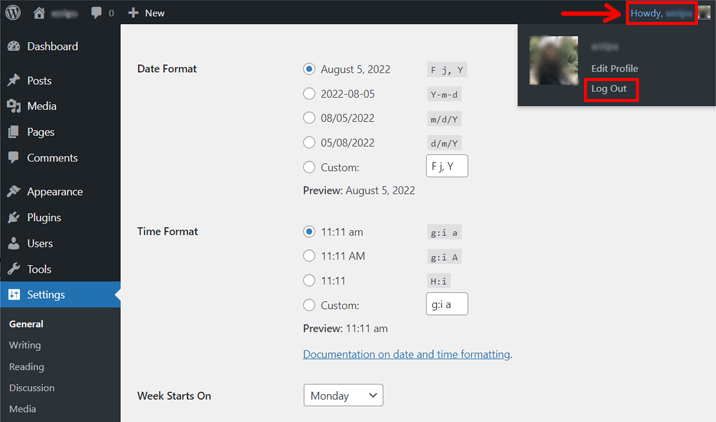Click the H:i format code
The image size is (716, 422).
coord(438,281)
